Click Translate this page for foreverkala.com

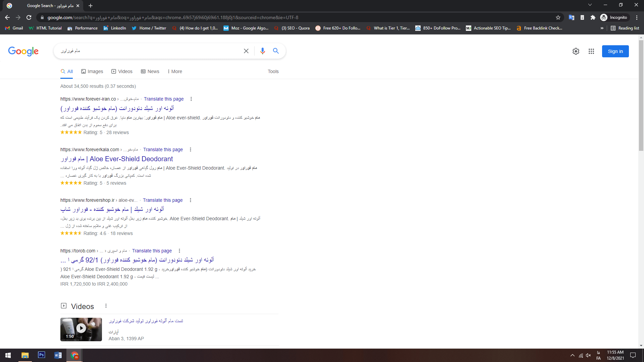(163, 149)
